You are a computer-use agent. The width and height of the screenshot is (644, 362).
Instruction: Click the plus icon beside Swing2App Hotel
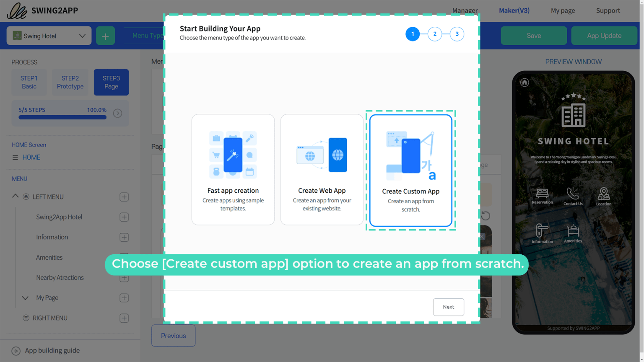click(x=124, y=217)
